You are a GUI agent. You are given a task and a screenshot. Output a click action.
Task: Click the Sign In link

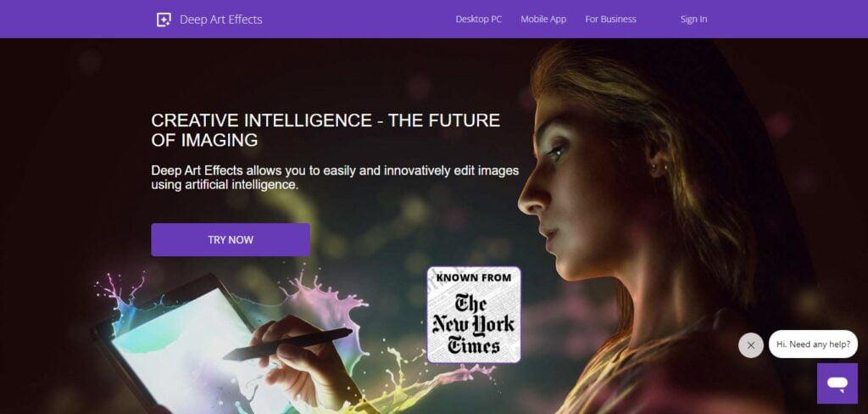693,20
